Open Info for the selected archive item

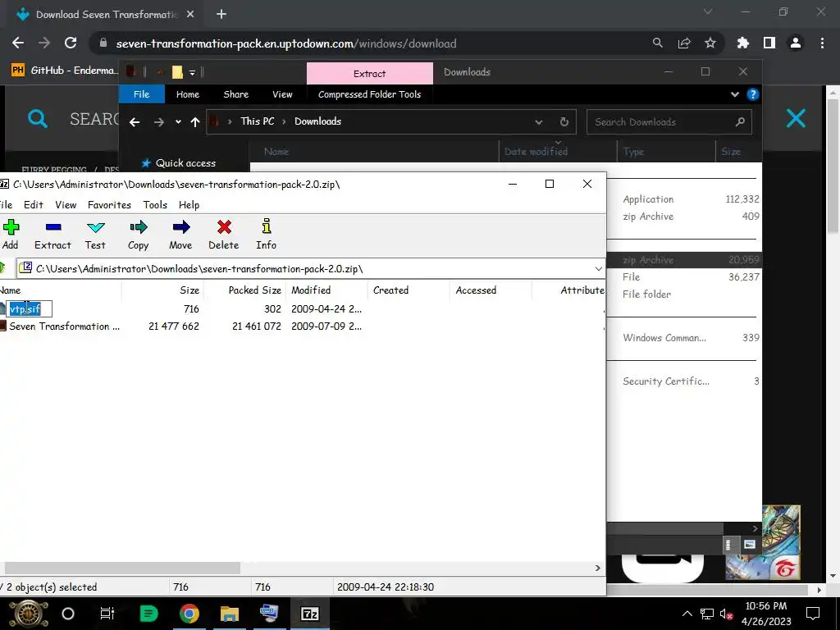point(267,235)
